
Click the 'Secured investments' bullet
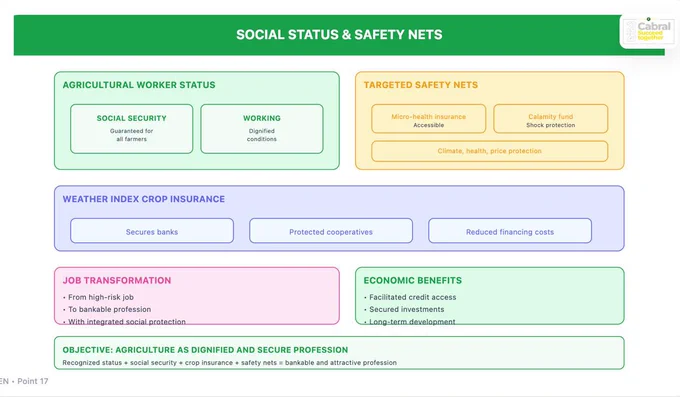[404, 309]
